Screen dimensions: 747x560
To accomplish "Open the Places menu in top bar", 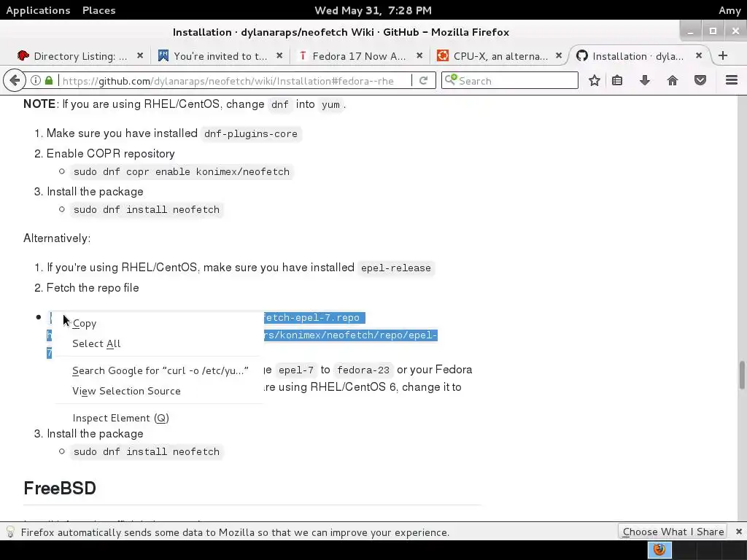I will pos(98,10).
